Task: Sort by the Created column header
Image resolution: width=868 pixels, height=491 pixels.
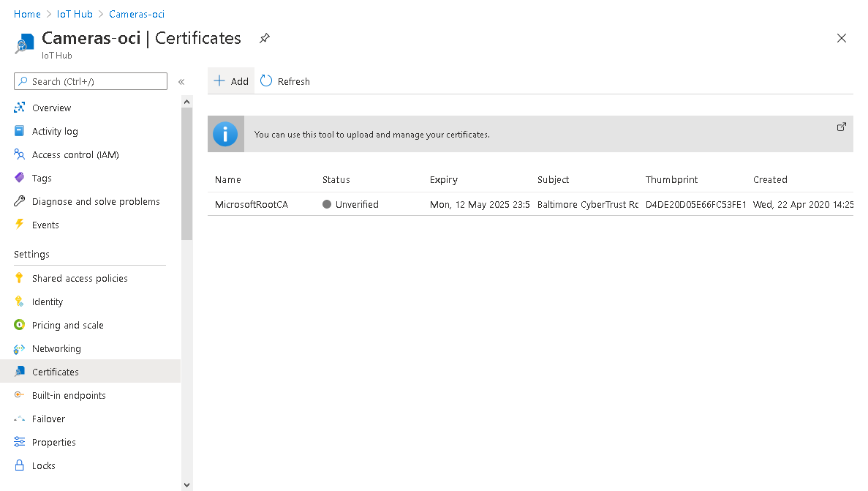Action: [770, 179]
